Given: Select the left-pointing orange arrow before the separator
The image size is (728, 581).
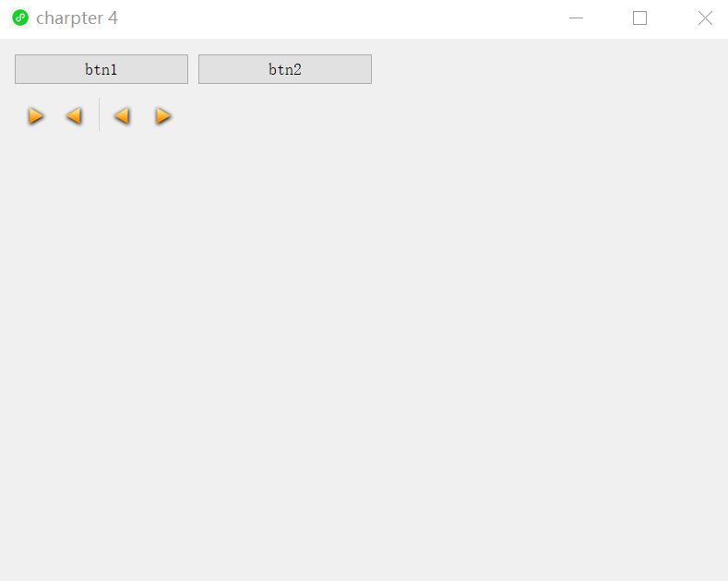Looking at the screenshot, I should coord(75,116).
